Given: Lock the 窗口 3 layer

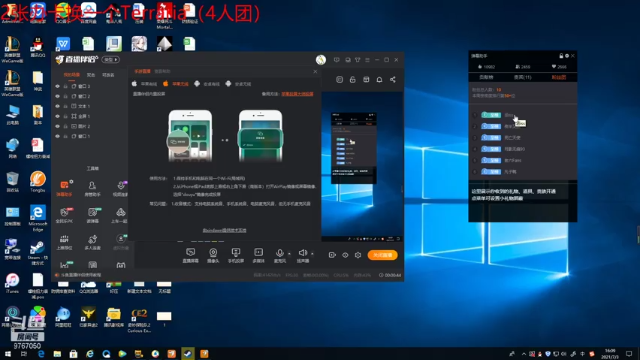Looking at the screenshot, I should coord(65,87).
